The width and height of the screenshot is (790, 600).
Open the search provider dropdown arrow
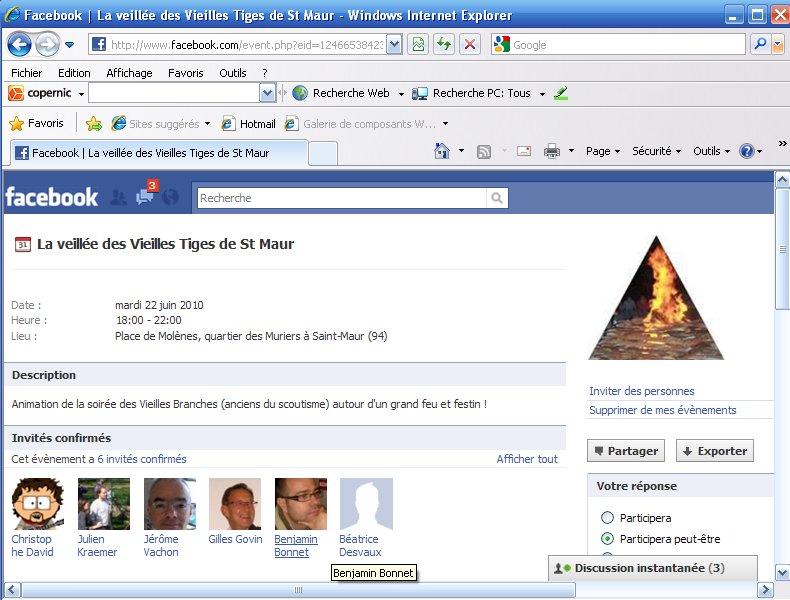pyautogui.click(x=778, y=44)
